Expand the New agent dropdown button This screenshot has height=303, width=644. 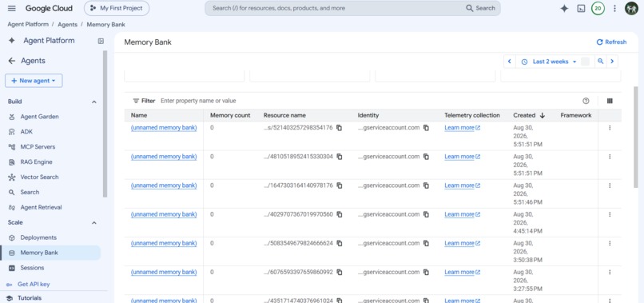click(x=34, y=81)
